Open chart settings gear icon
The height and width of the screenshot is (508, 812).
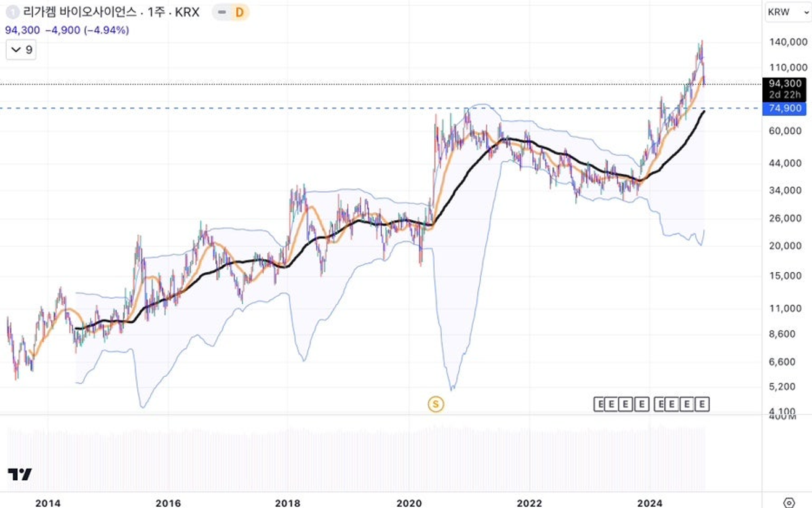pyautogui.click(x=789, y=502)
